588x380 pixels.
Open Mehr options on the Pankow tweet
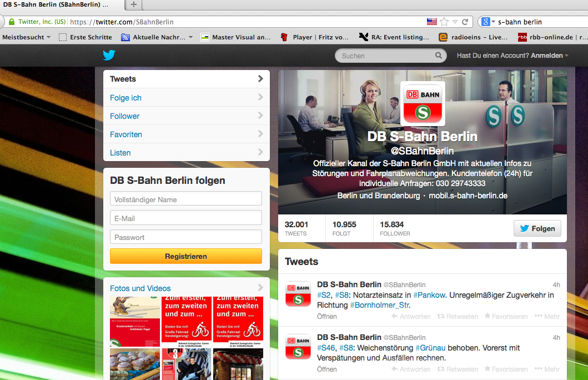tap(538, 317)
